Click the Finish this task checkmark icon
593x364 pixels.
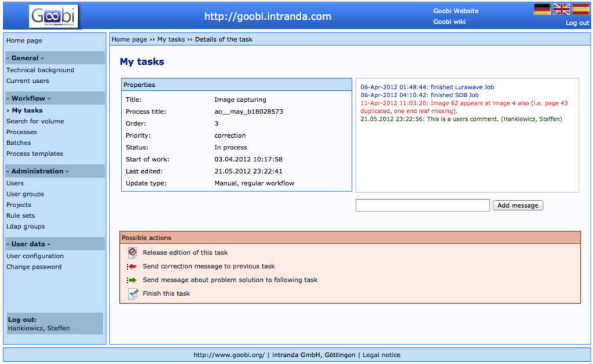pos(133,294)
